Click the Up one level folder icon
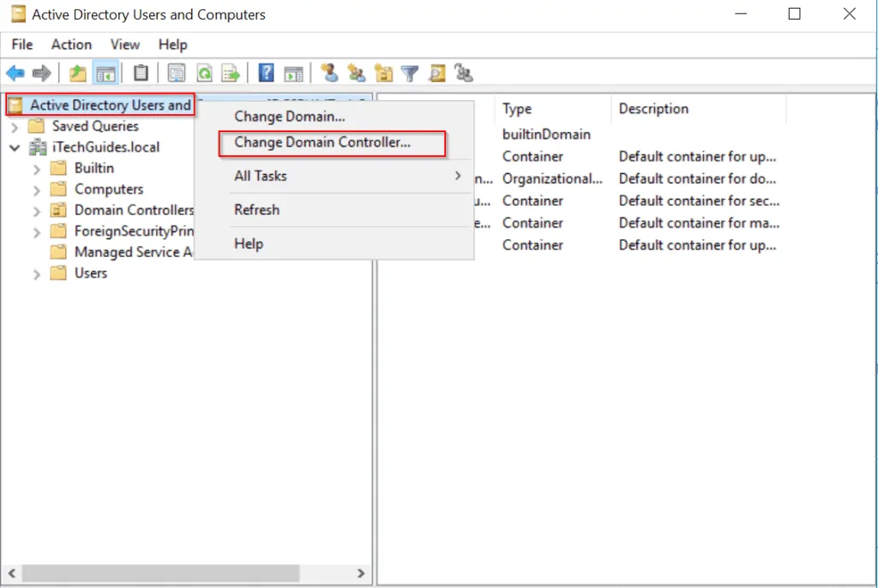Viewport: 878px width, 588px height. (77, 73)
